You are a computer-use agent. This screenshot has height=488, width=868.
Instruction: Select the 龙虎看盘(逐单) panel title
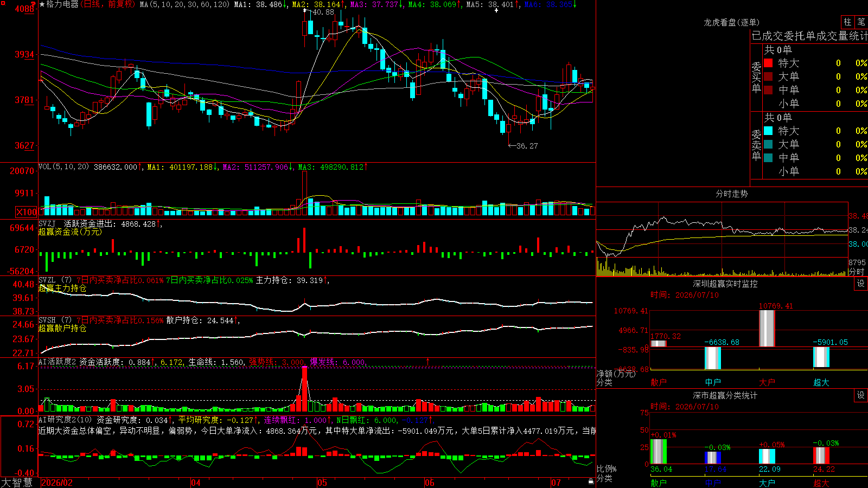click(732, 22)
